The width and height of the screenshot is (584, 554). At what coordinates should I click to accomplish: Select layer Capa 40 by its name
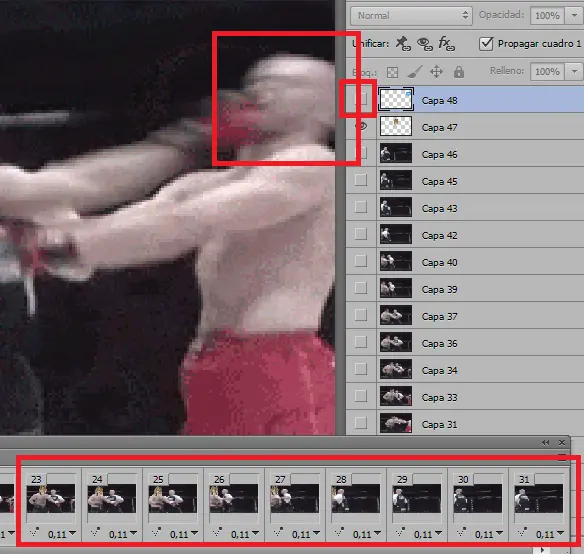(x=439, y=263)
